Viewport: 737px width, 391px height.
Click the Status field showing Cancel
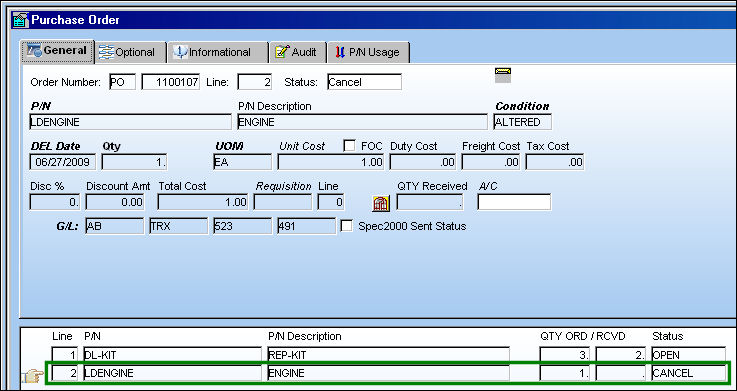(x=364, y=82)
